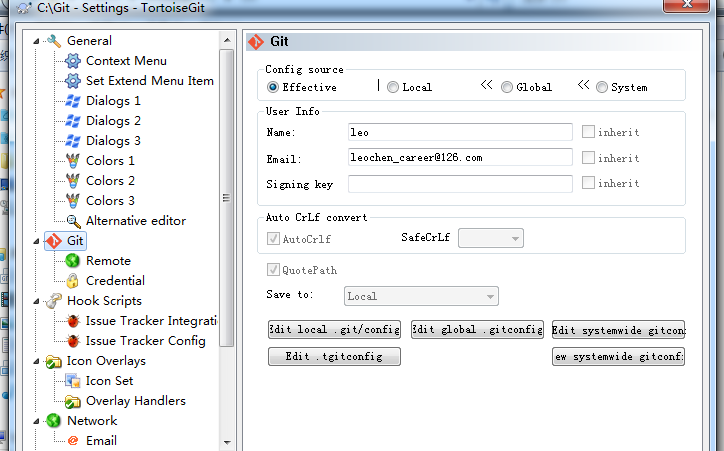This screenshot has height=451, width=724.
Task: Click the Git logo in panel header
Action: point(256,42)
